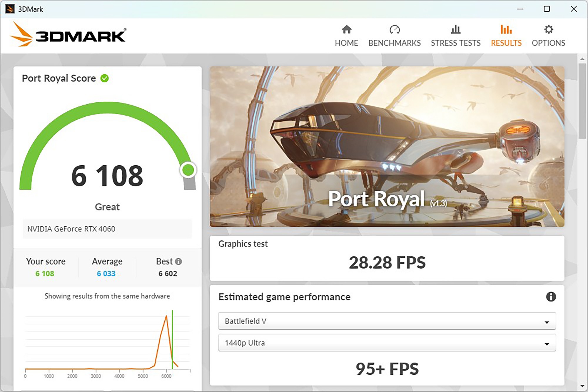Click the Stress Tests bar chart icon
The image size is (588, 392).
point(456,29)
